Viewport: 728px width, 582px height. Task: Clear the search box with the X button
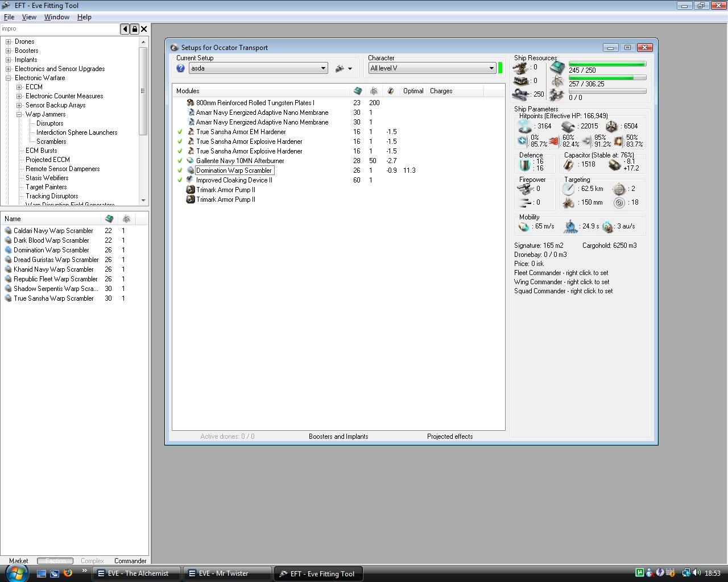click(144, 29)
